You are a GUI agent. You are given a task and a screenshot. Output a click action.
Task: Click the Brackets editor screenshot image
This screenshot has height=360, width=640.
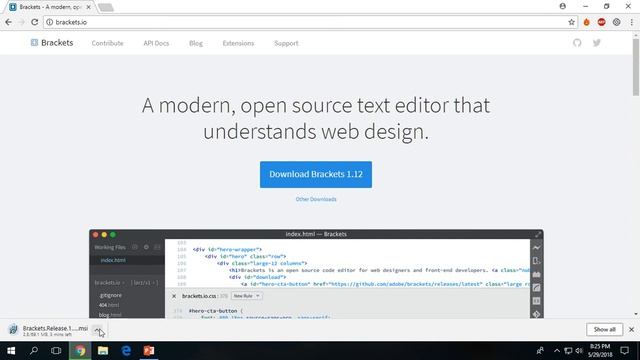tap(316, 274)
